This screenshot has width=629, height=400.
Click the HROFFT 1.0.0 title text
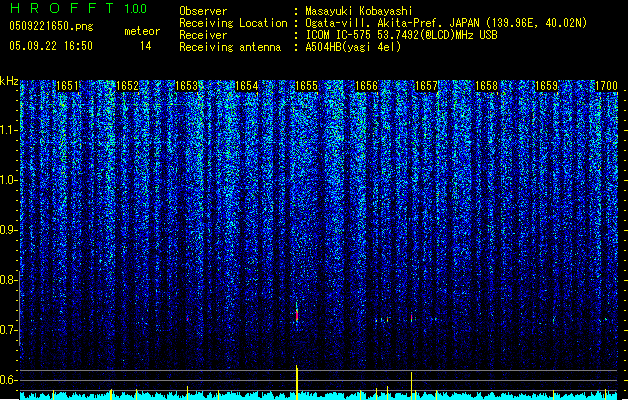pos(78,8)
